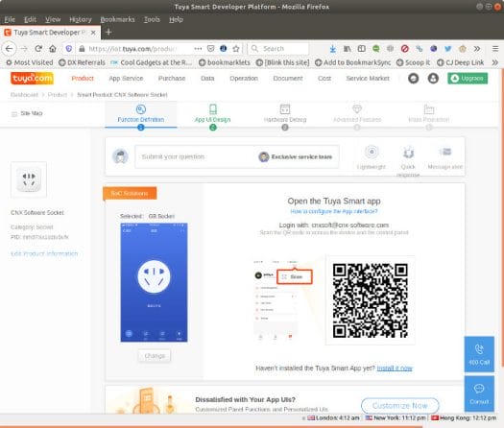Click the Exclusive service team label
The width and height of the screenshot is (504, 428).
[x=301, y=156]
